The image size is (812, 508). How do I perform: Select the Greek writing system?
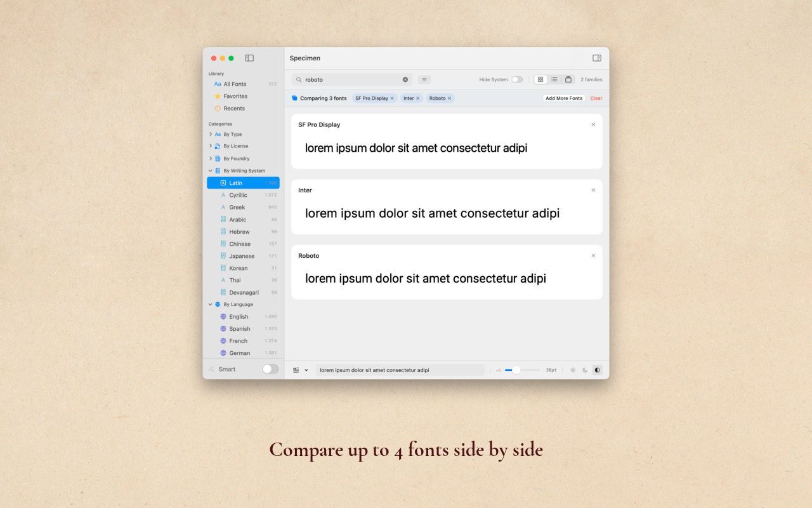[x=243, y=207]
